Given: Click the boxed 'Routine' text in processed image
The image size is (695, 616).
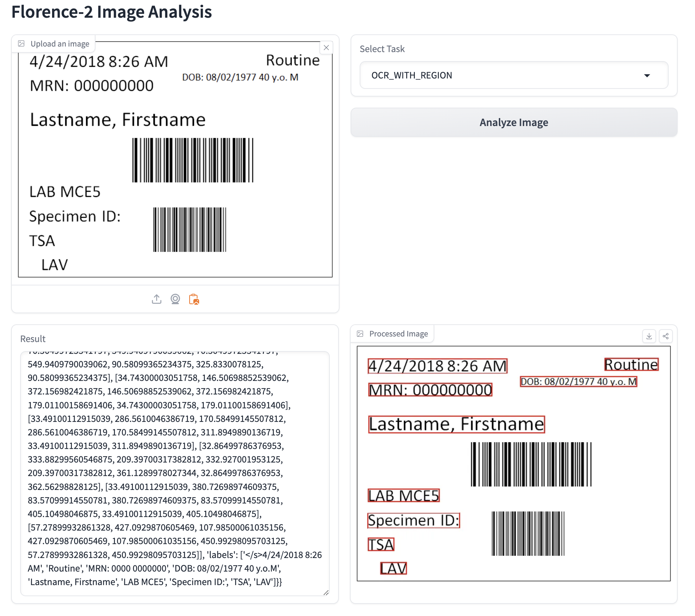Looking at the screenshot, I should tap(631, 365).
